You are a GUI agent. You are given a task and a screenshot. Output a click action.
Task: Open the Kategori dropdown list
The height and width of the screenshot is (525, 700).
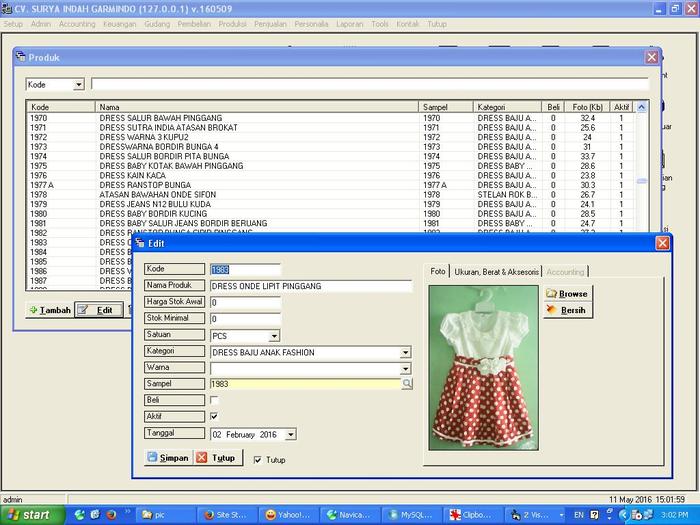point(405,353)
